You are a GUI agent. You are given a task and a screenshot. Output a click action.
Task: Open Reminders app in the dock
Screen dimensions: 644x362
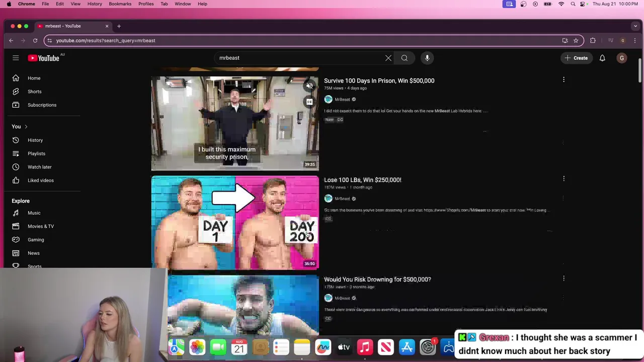(281, 347)
